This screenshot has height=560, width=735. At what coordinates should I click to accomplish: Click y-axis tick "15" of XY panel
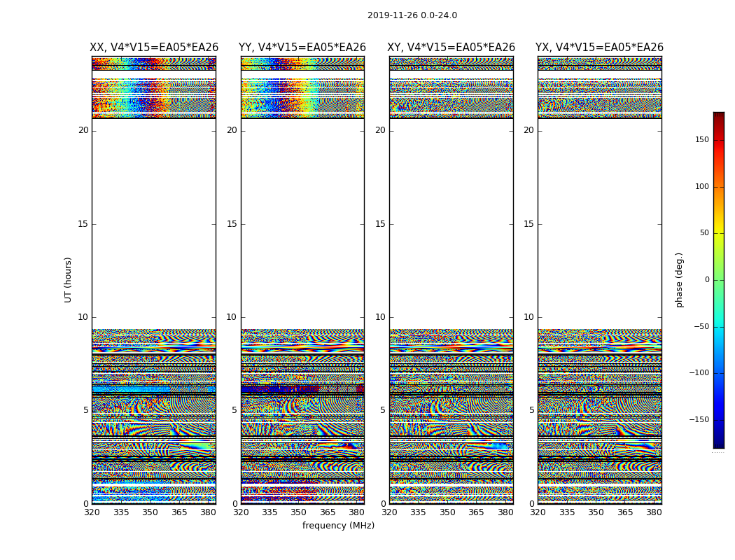coord(381,224)
